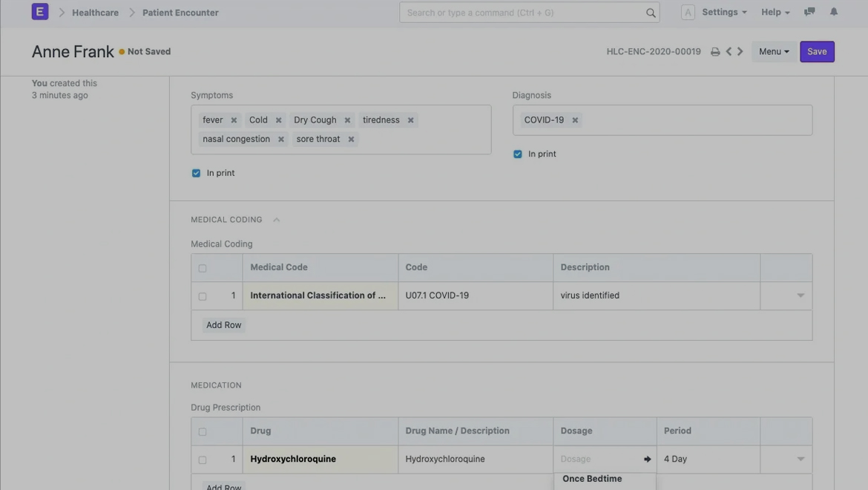This screenshot has width=868, height=490.
Task: Open the Help menu
Action: coord(775,13)
